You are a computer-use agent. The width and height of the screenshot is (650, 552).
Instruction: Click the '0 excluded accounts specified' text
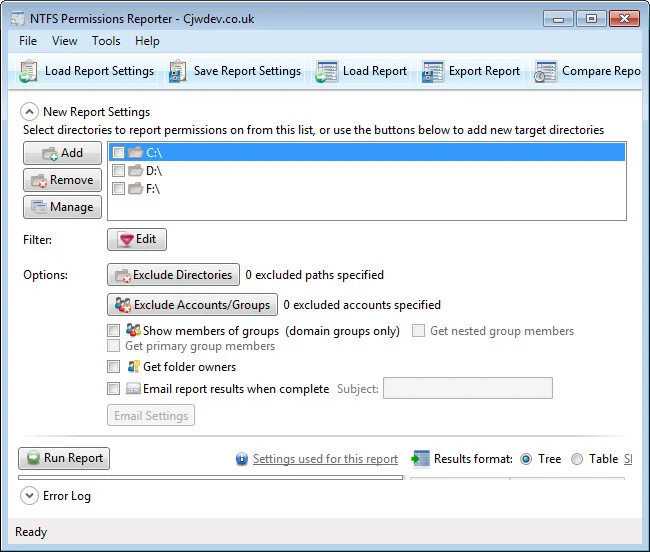(362, 305)
